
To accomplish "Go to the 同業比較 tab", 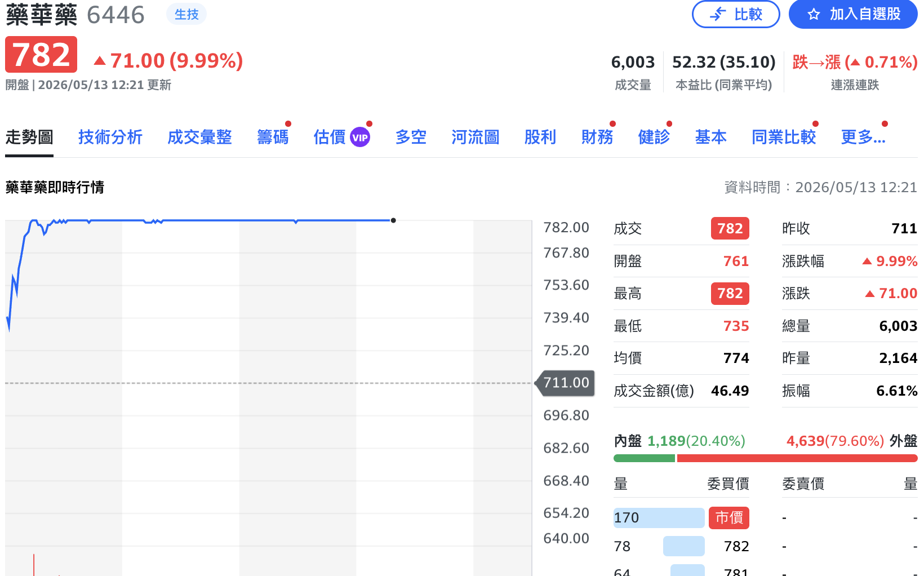I will click(x=784, y=137).
